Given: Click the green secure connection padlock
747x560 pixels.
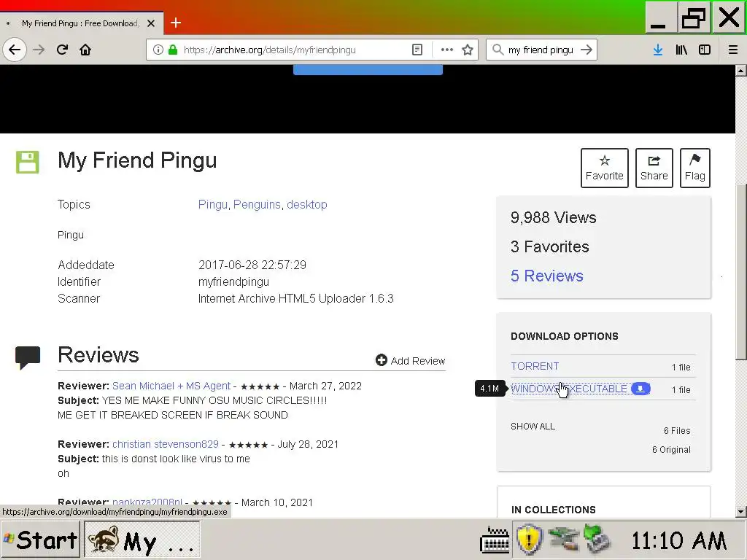Looking at the screenshot, I should (x=173, y=50).
